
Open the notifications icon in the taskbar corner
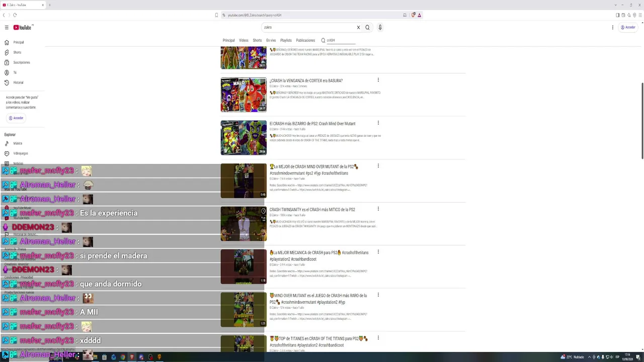(x=638, y=357)
